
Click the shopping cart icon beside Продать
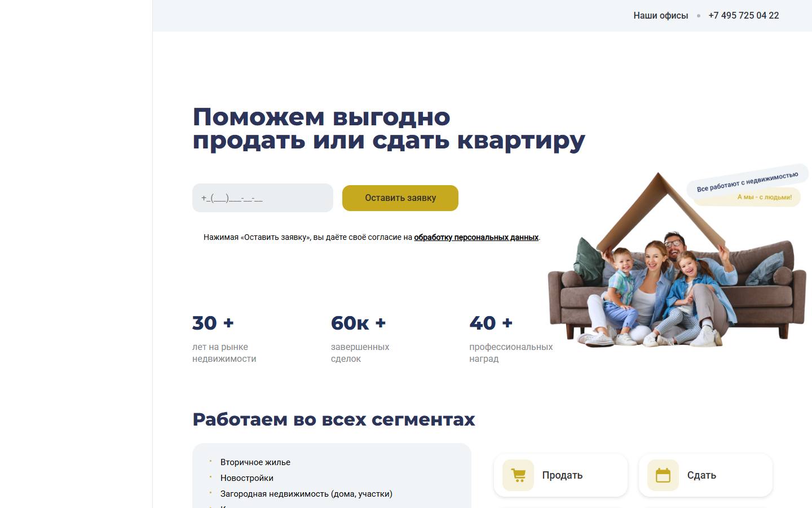tap(518, 475)
